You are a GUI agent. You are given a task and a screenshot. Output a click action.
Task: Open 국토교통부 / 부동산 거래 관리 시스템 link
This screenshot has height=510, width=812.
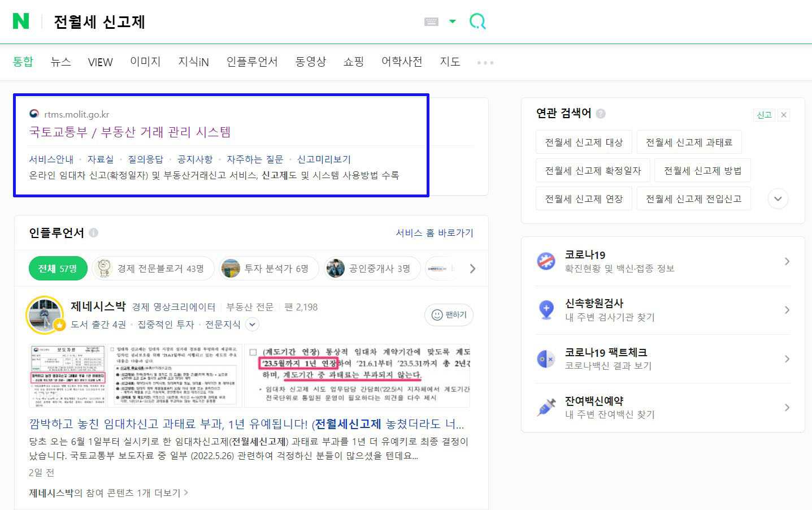pyautogui.click(x=130, y=132)
